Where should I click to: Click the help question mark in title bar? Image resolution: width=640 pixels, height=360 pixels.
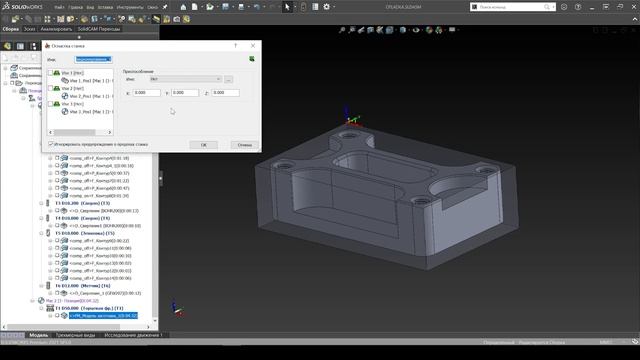[578, 7]
